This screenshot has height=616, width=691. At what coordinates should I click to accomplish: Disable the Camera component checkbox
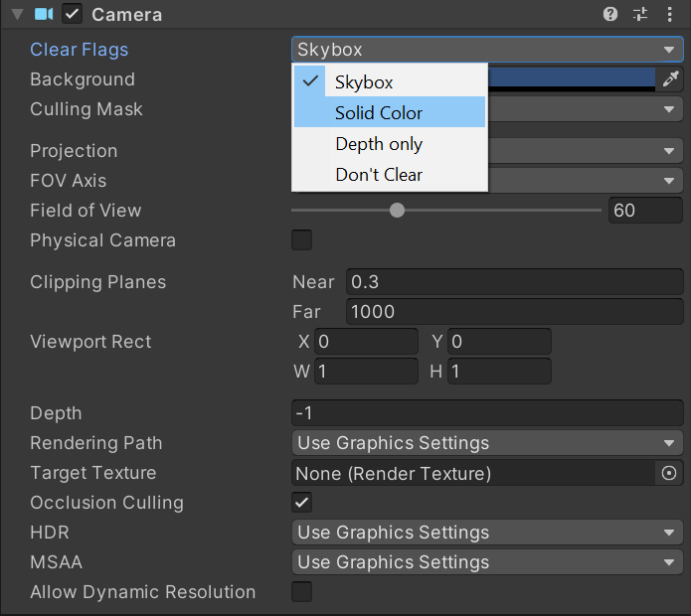[72, 15]
